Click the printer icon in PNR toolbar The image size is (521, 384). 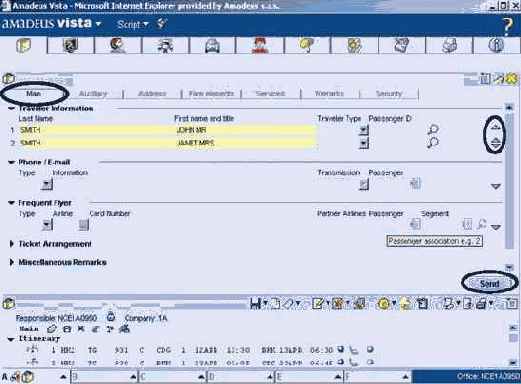[x=481, y=304]
